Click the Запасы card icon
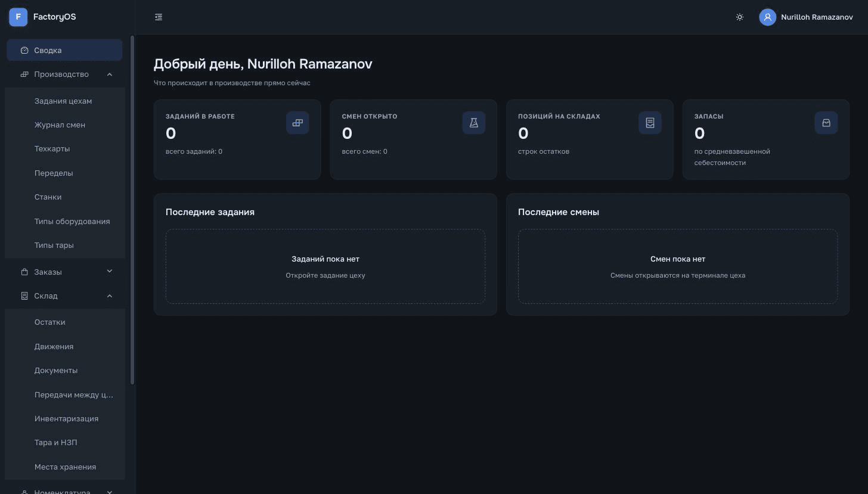Image resolution: width=868 pixels, height=494 pixels. coord(826,123)
